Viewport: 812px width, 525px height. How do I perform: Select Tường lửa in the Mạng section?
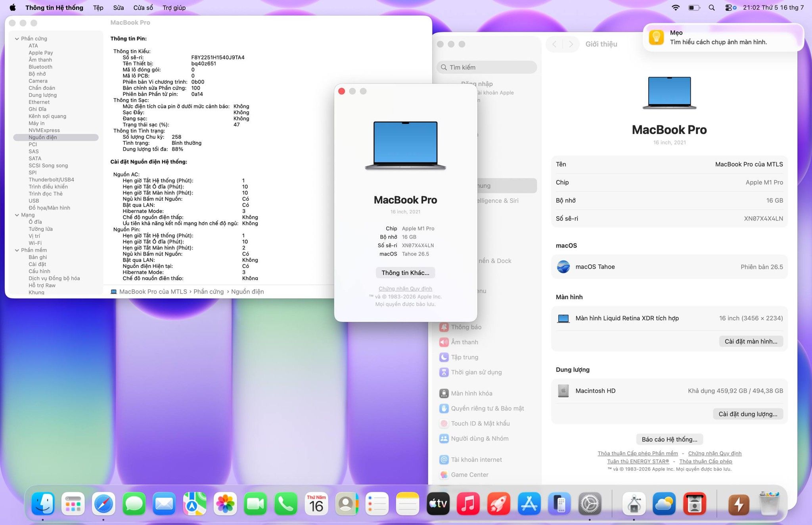40,229
